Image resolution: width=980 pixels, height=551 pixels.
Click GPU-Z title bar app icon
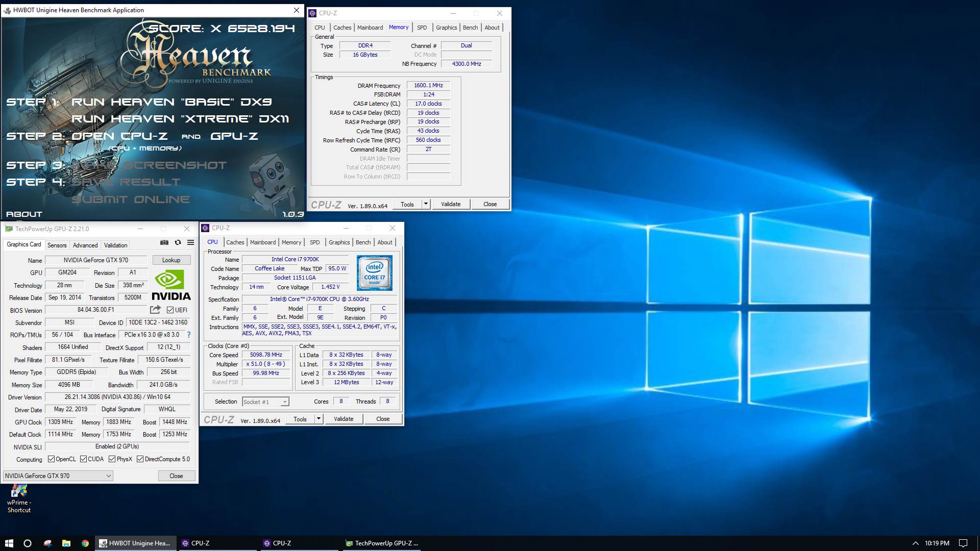tap(9, 229)
